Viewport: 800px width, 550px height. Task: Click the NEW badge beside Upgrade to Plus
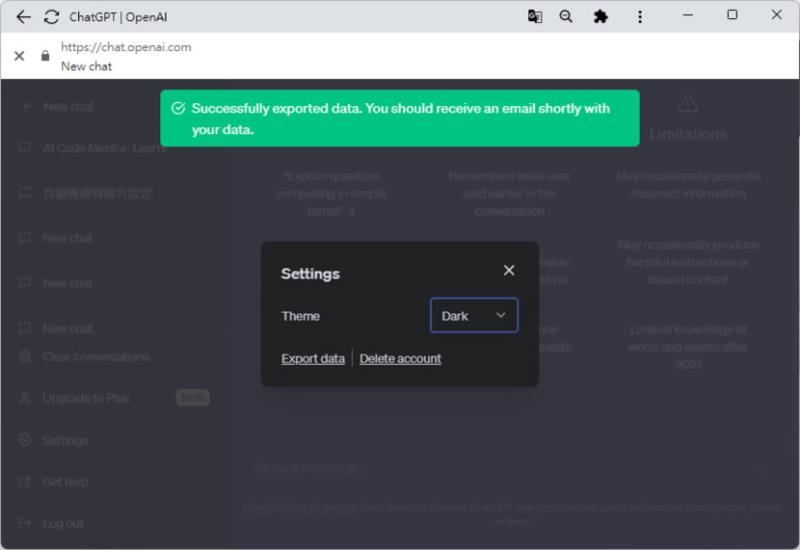click(x=193, y=397)
